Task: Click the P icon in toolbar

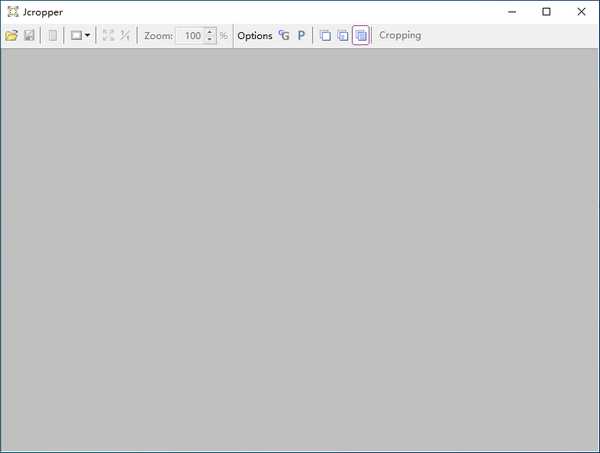Action: click(301, 36)
